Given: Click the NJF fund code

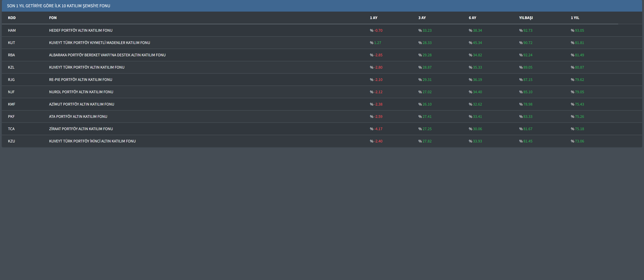Looking at the screenshot, I should [11, 92].
